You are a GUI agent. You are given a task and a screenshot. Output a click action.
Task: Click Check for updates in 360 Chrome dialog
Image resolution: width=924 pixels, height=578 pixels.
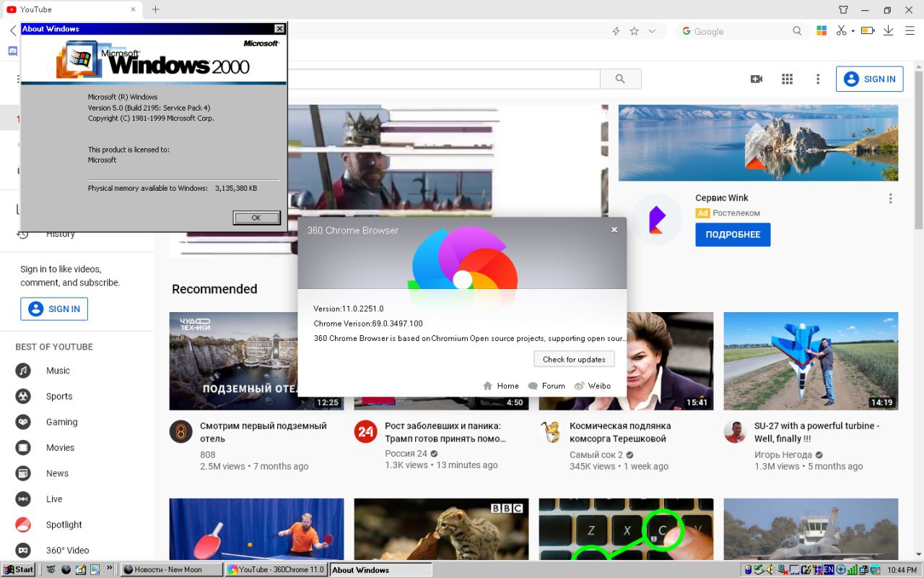tap(574, 359)
